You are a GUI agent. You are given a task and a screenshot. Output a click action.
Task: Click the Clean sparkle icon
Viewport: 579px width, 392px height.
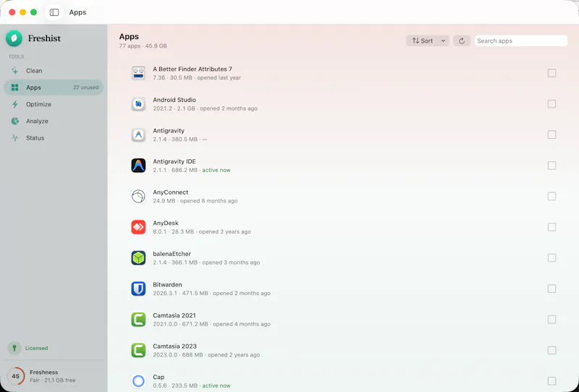(14, 70)
